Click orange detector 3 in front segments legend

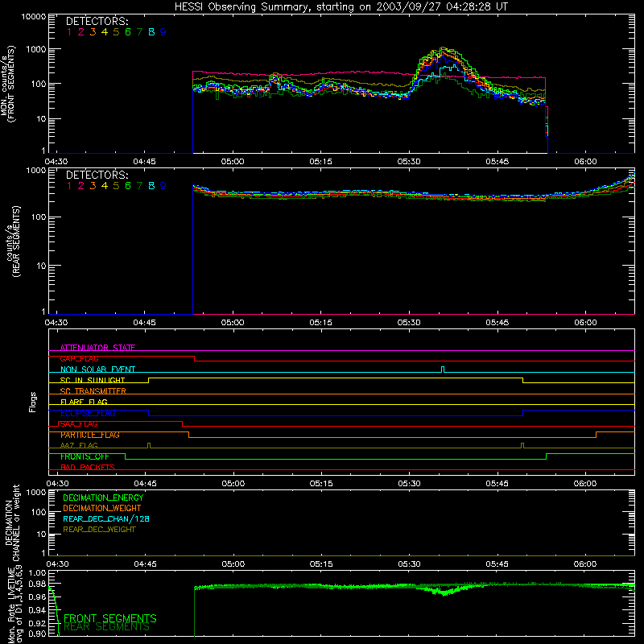pos(93,32)
